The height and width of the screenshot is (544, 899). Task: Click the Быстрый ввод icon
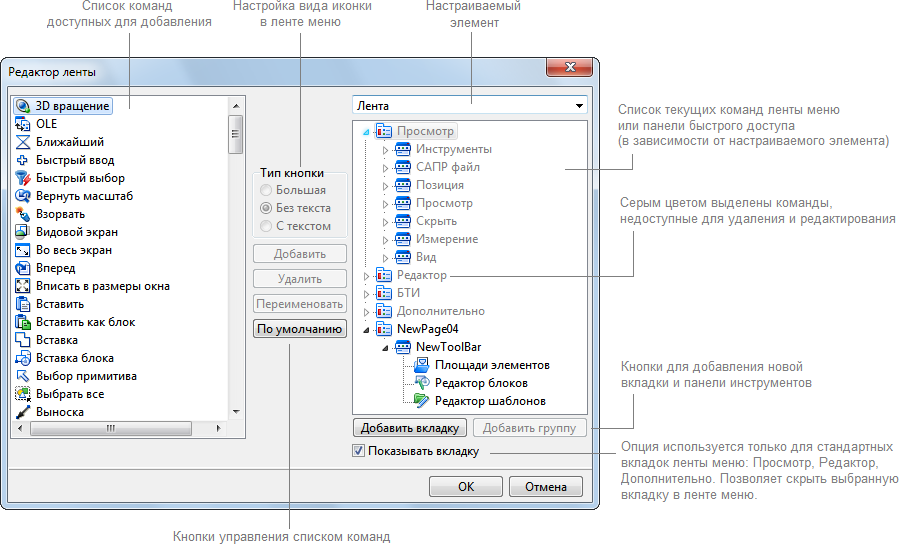22,160
